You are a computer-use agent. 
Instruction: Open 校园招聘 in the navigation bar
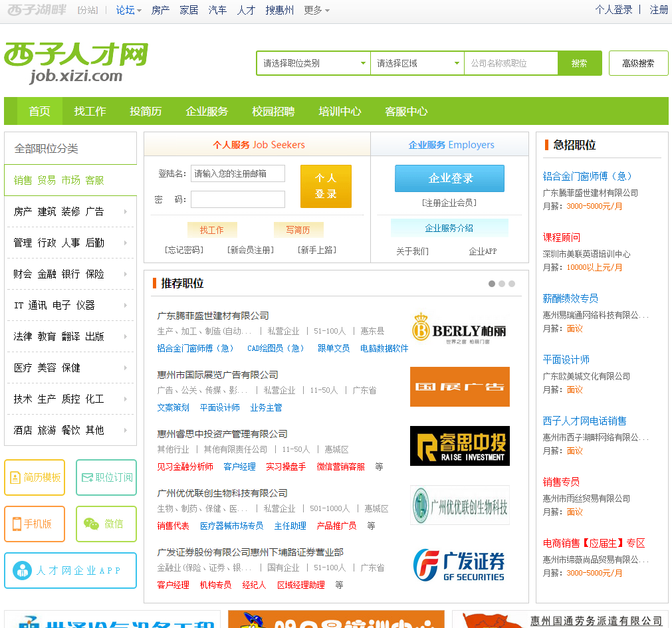[273, 112]
